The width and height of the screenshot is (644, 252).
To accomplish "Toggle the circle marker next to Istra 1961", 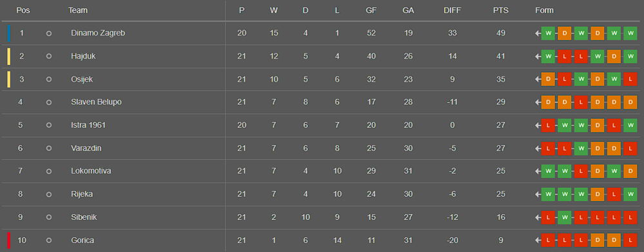I will click(x=49, y=125).
